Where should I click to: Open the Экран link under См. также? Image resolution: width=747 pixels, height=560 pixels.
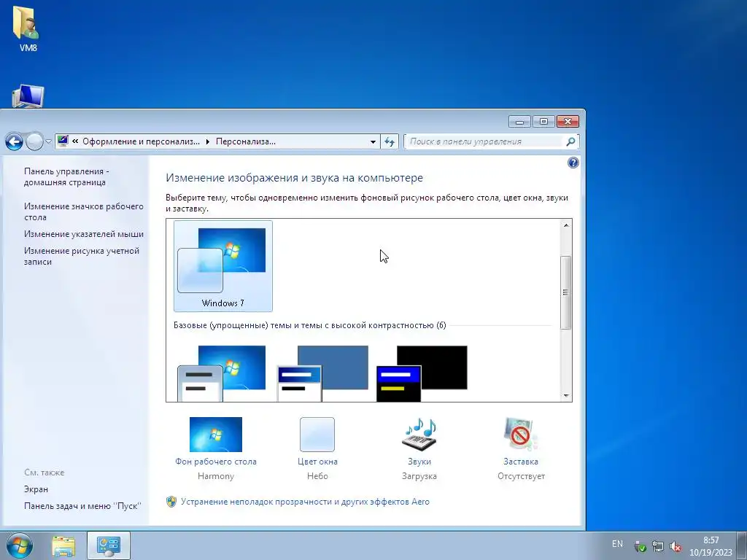click(x=36, y=489)
